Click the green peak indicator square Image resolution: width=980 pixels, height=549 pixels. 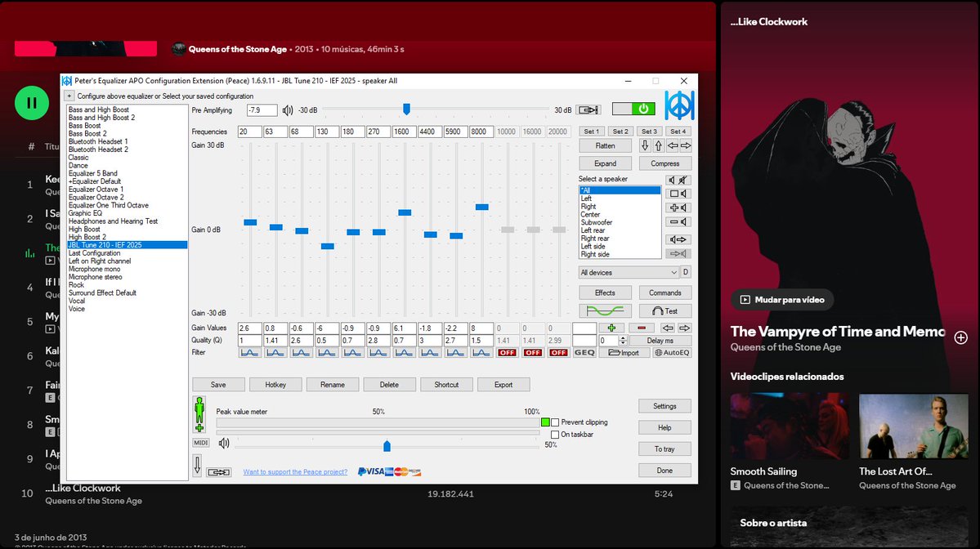tap(546, 423)
